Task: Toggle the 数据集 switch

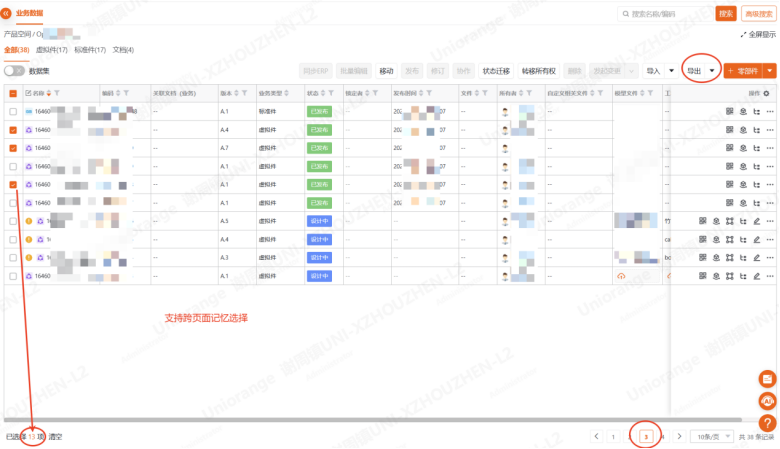Action: pos(14,71)
